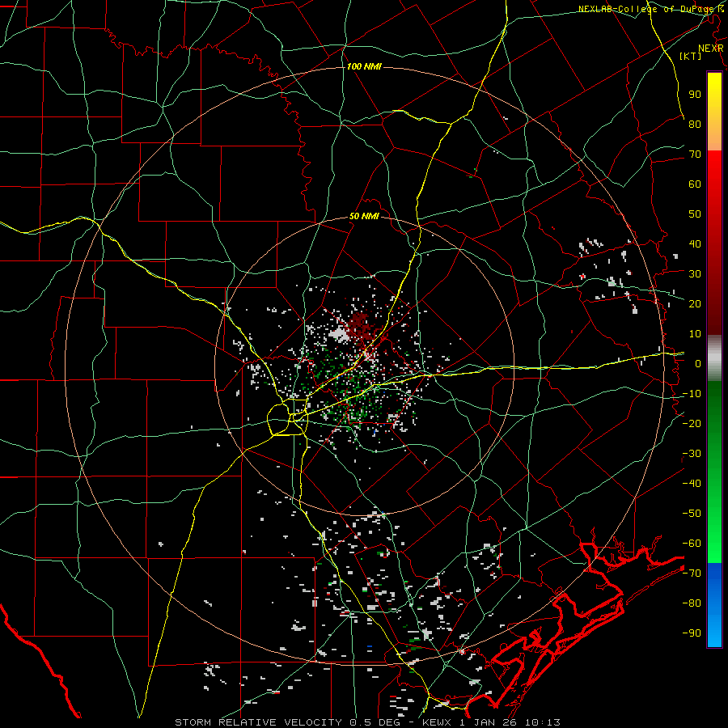The width and height of the screenshot is (728, 728).
Task: Click the KT units label above color scale
Action: [691, 56]
